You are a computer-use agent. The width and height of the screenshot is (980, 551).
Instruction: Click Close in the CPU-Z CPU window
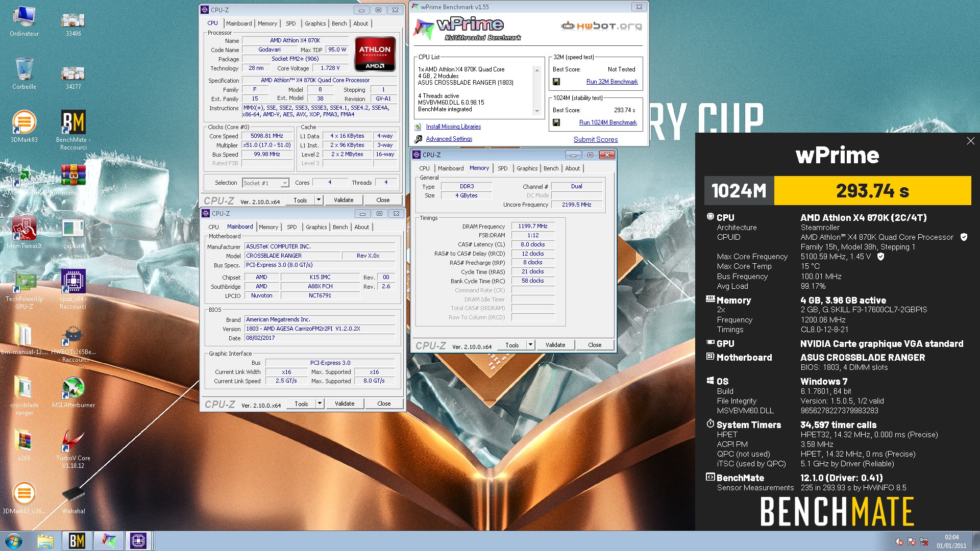pos(383,200)
